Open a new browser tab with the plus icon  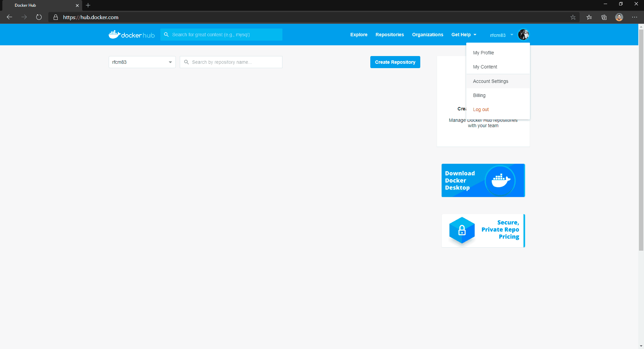[88, 5]
